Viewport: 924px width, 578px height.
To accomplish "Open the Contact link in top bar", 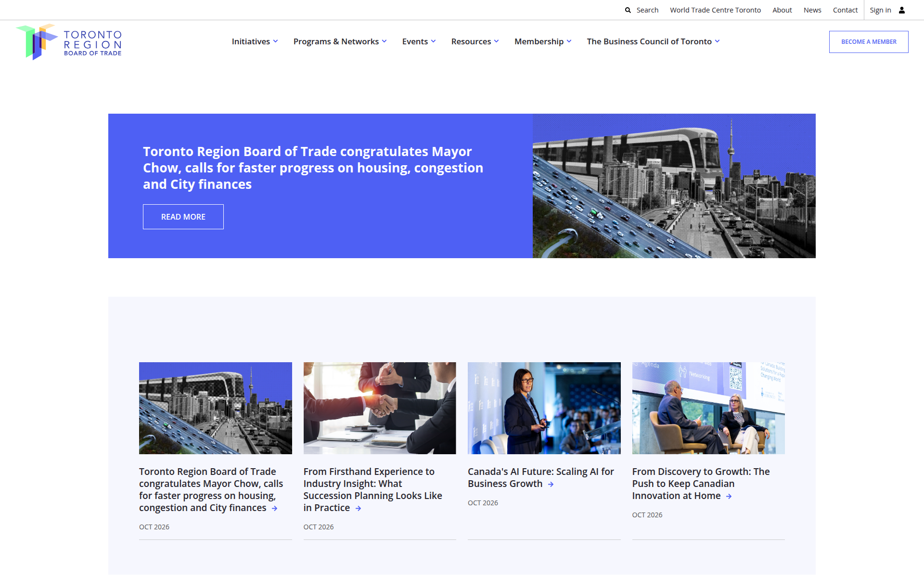I will 845,10.
